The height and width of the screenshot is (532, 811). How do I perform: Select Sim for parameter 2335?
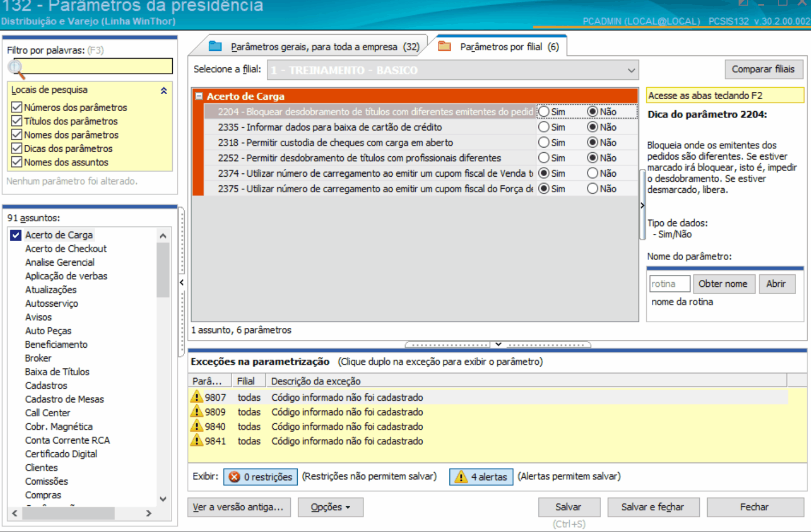(x=544, y=127)
